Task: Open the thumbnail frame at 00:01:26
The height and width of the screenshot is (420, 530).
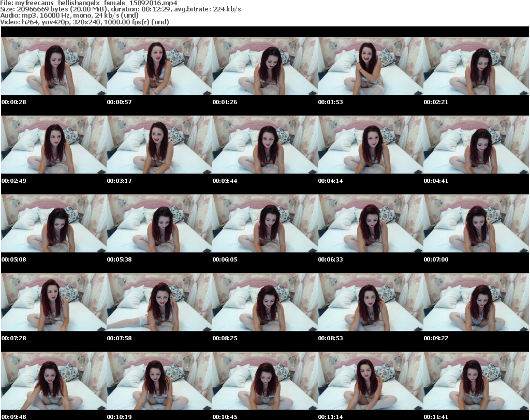Action: tap(264, 66)
